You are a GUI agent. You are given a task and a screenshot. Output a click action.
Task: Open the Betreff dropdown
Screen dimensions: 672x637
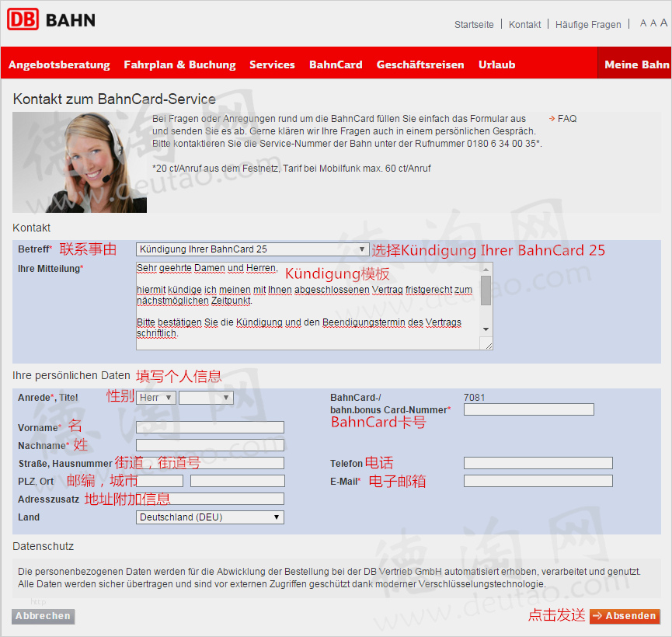252,249
